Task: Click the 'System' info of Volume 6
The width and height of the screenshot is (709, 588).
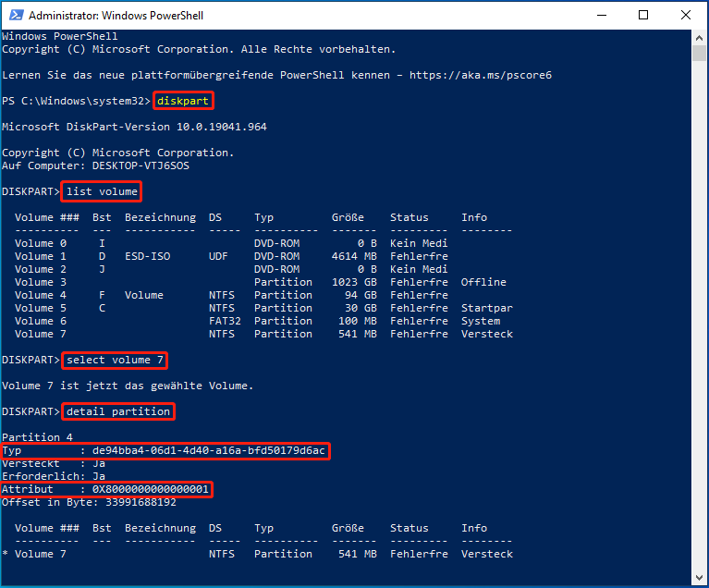Action: point(481,321)
